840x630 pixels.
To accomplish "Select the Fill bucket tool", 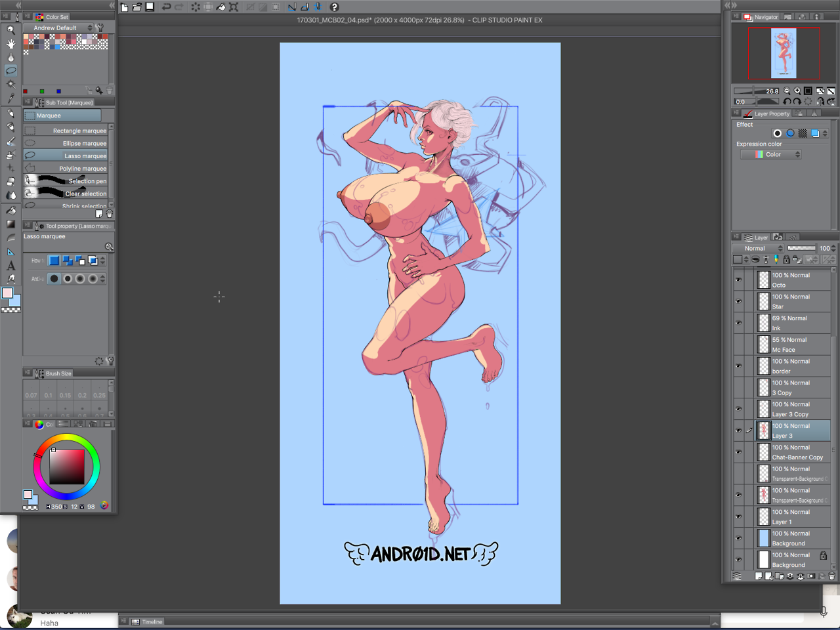I will [x=10, y=211].
